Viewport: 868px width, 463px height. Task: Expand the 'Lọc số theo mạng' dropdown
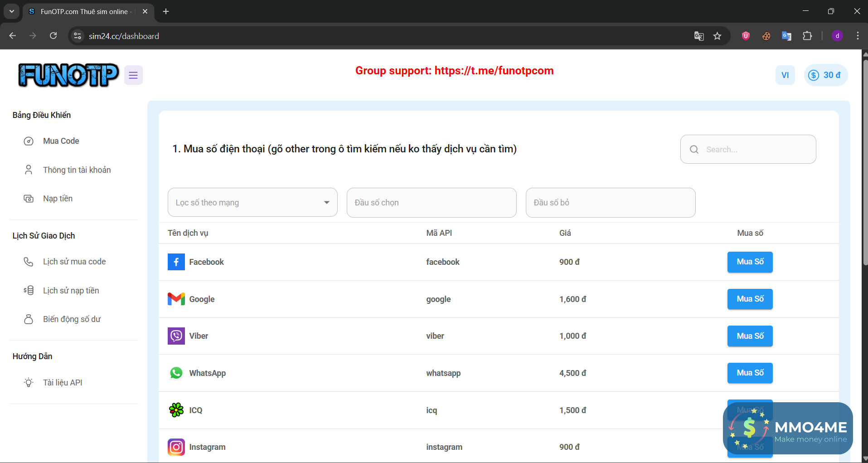(252, 203)
